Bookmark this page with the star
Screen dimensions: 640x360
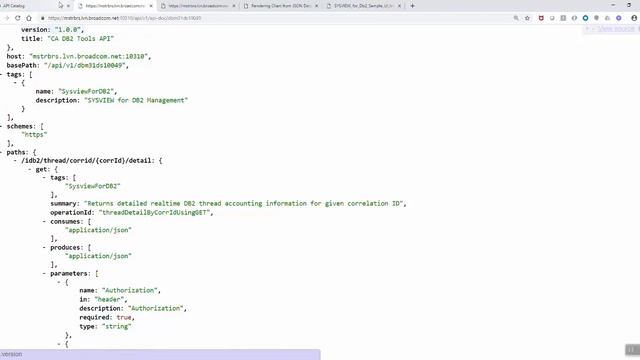(x=527, y=18)
